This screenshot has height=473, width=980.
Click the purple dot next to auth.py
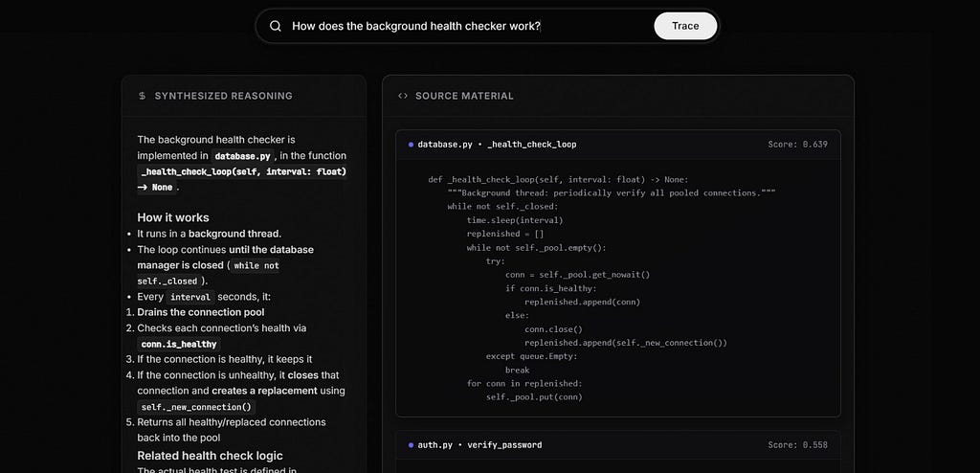coord(411,445)
